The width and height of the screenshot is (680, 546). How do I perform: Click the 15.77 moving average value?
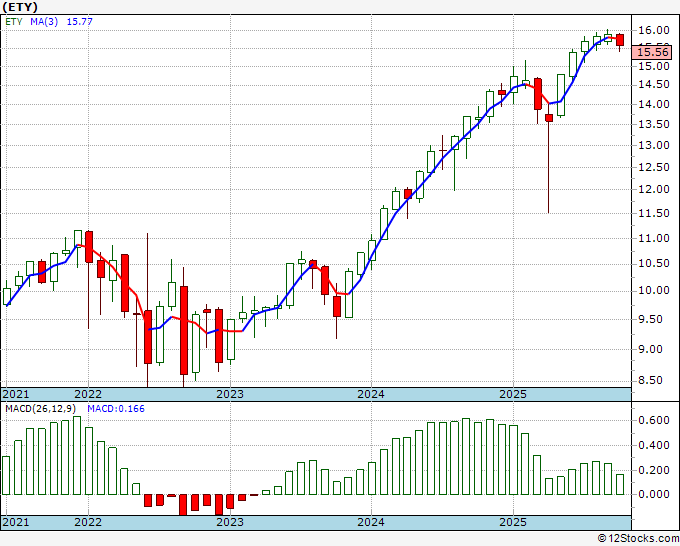click(x=79, y=22)
